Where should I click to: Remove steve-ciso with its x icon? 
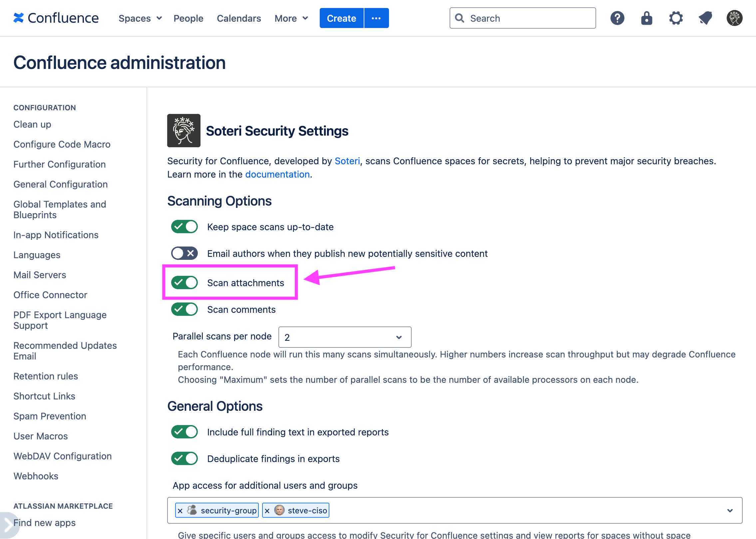pyautogui.click(x=267, y=510)
